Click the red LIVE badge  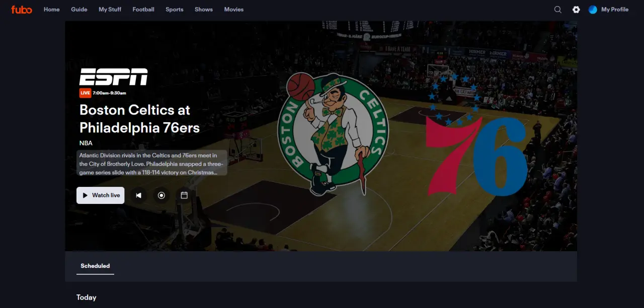(85, 93)
